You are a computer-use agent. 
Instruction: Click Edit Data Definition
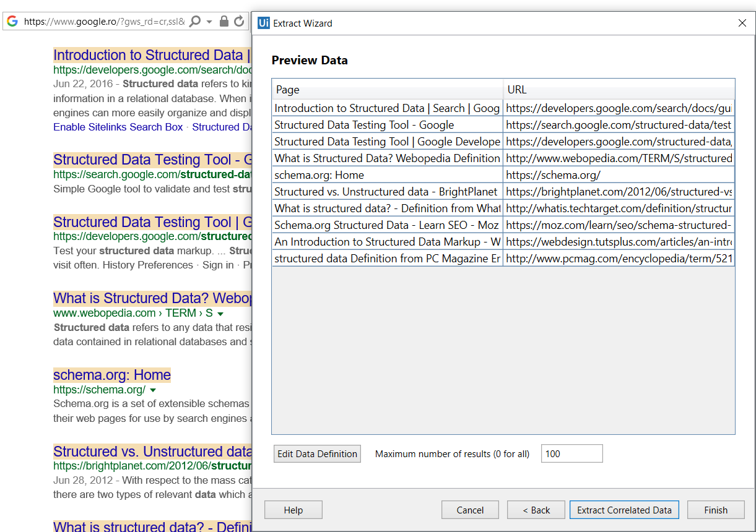point(317,453)
